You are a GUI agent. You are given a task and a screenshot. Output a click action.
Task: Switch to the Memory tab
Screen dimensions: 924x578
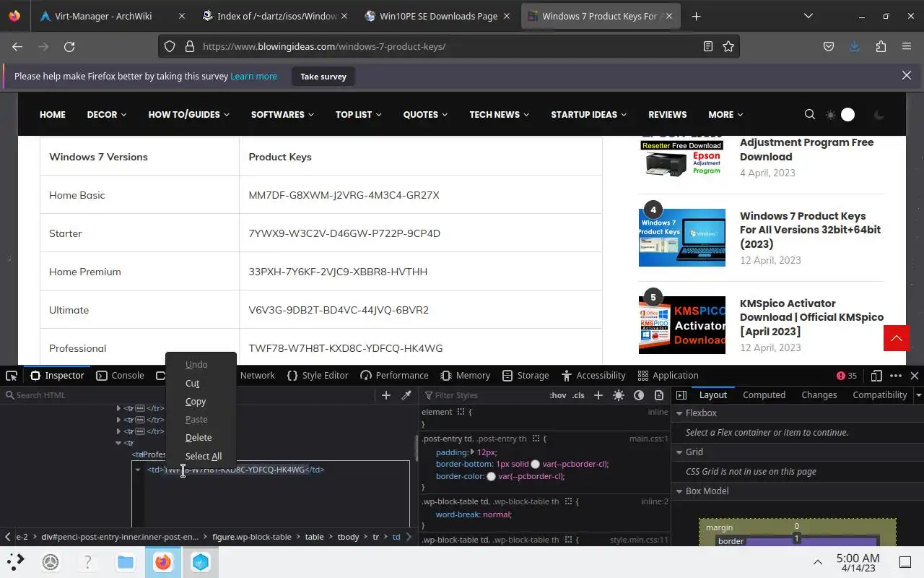point(466,376)
